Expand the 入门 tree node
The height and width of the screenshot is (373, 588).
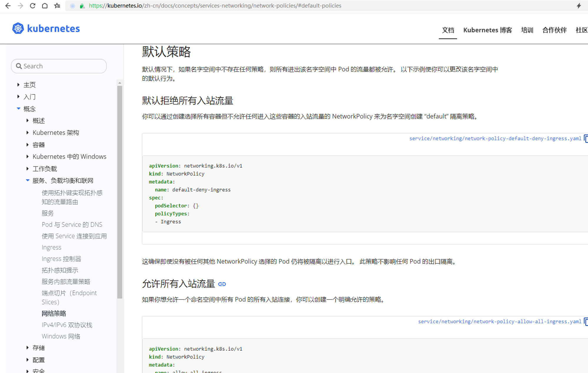pyautogui.click(x=19, y=96)
